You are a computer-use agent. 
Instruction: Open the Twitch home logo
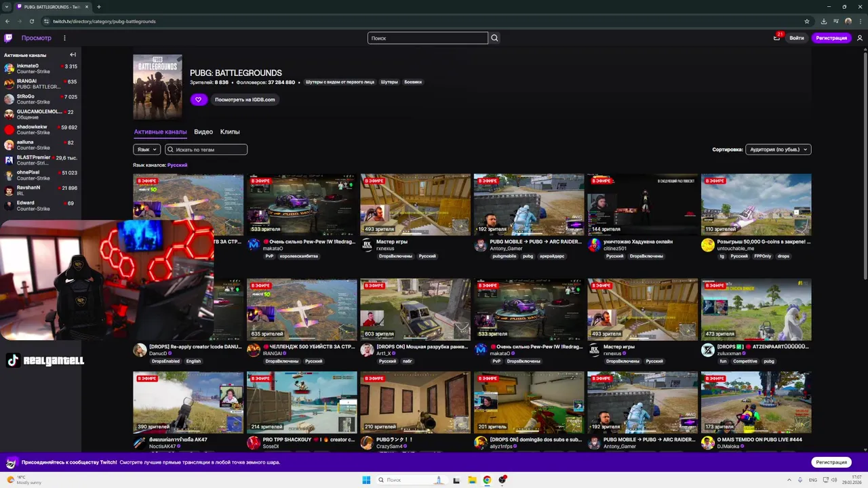8,38
